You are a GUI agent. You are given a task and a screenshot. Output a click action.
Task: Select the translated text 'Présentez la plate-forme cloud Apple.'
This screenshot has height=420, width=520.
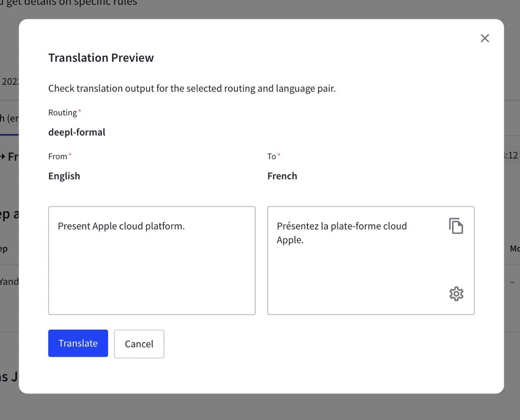pyautogui.click(x=342, y=232)
